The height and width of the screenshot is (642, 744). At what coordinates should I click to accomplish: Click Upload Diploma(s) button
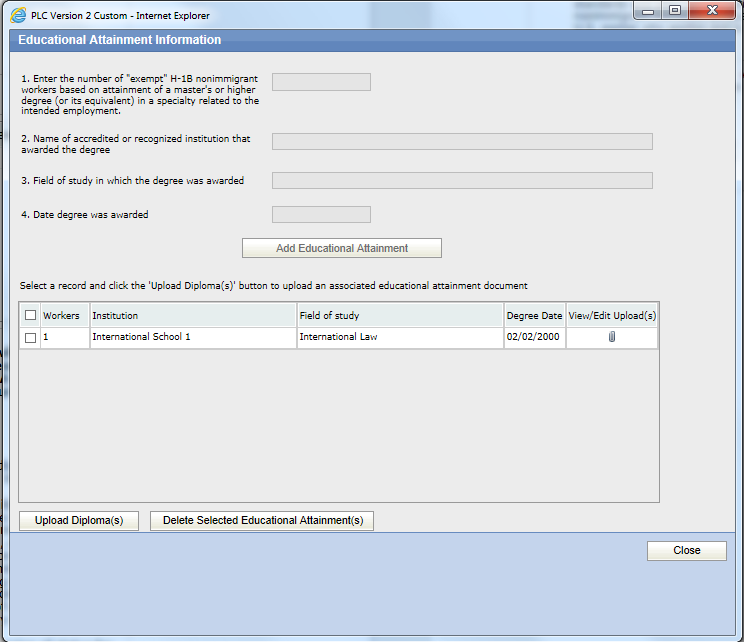[79, 521]
